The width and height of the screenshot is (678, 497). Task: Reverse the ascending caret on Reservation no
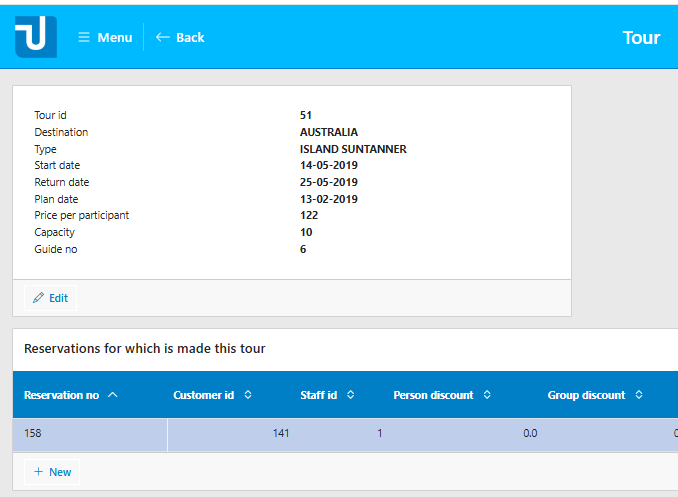coord(112,395)
